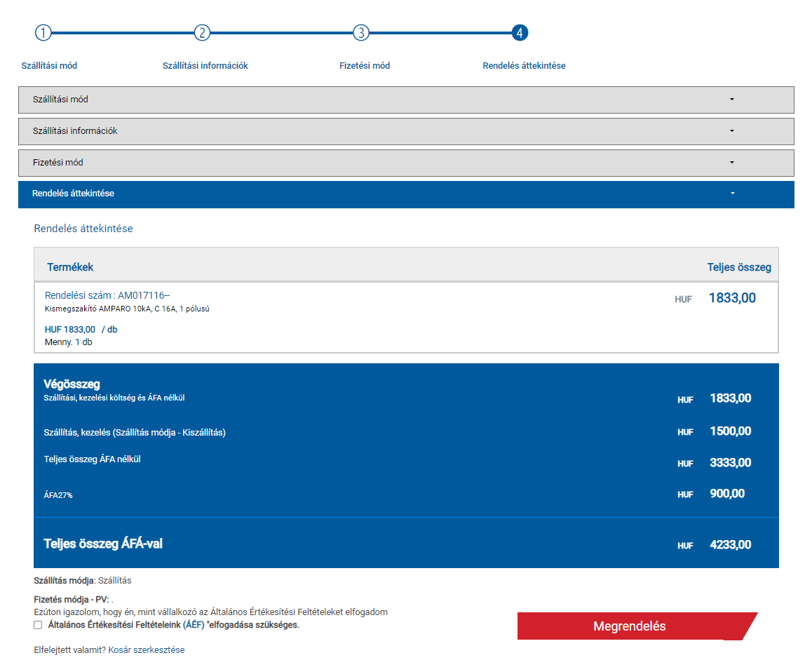Click the blue Rendelés áttekintése header bar

click(406, 195)
